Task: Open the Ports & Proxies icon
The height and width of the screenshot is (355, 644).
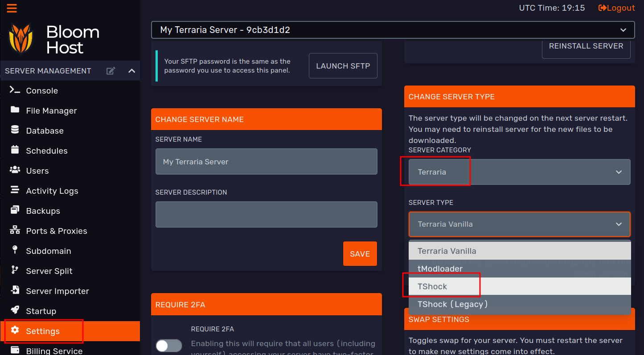Action: tap(15, 231)
